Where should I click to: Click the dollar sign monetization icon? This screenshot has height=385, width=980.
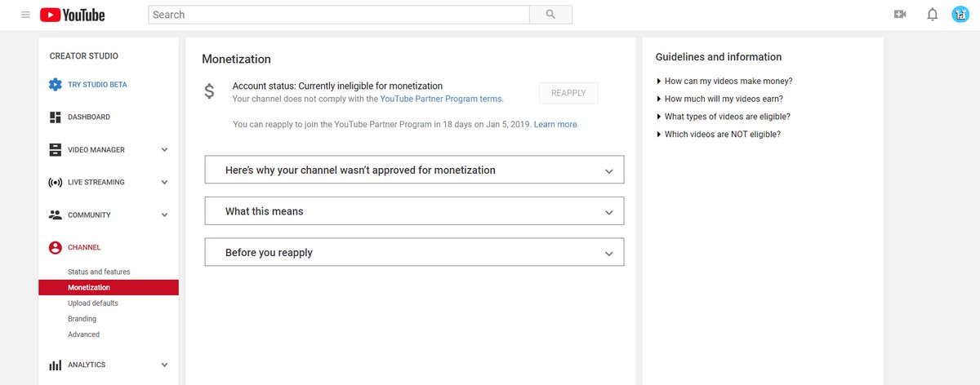coord(209,92)
